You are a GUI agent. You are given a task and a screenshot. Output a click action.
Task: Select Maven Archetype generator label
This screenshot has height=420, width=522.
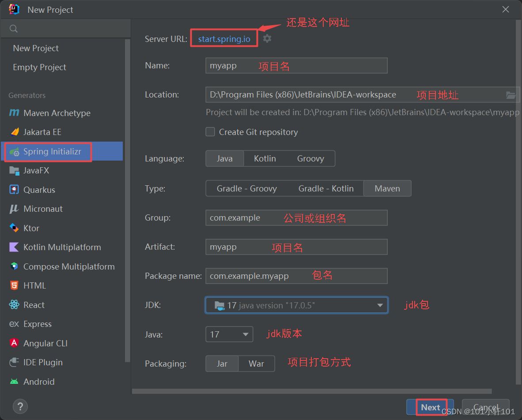(57, 113)
